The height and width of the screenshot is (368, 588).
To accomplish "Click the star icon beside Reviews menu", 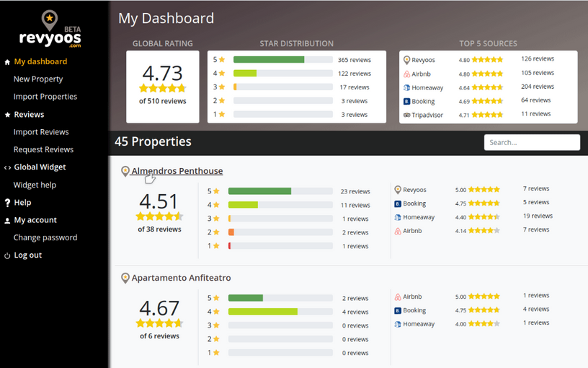I will coord(7,115).
